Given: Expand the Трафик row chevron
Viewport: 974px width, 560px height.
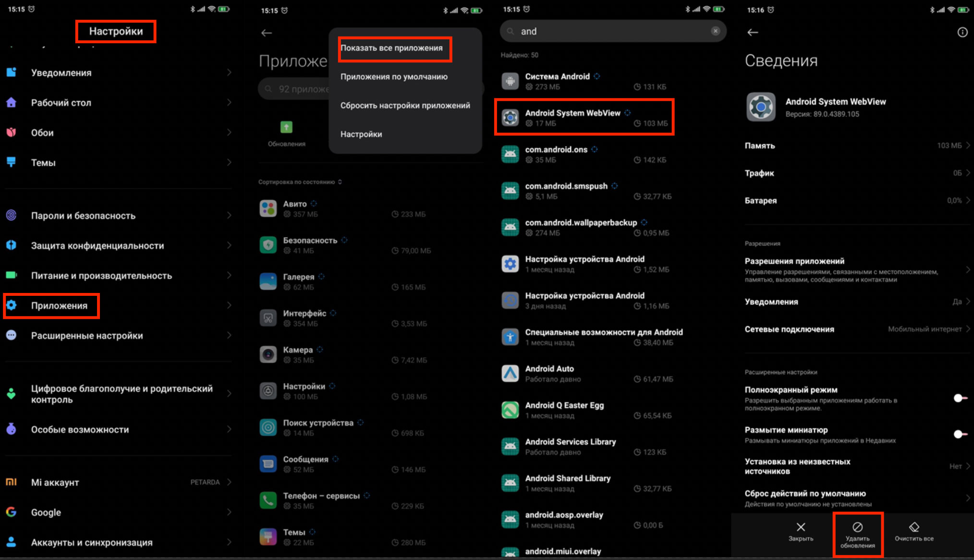Looking at the screenshot, I should (x=967, y=173).
